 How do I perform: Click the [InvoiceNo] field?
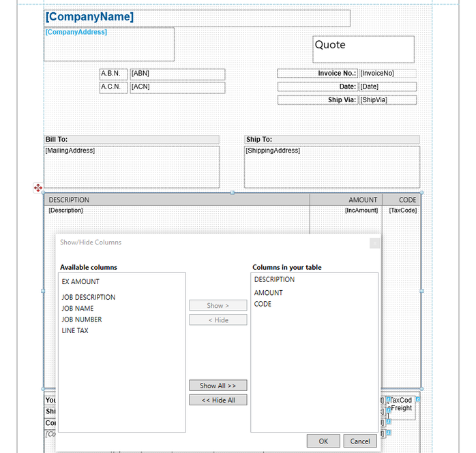coord(387,74)
